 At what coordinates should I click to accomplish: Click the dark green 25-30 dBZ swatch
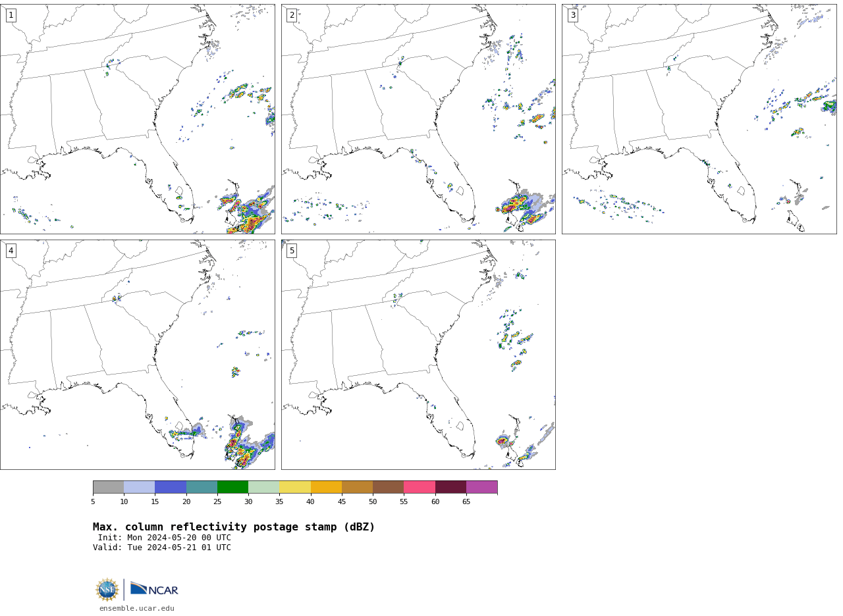(232, 487)
